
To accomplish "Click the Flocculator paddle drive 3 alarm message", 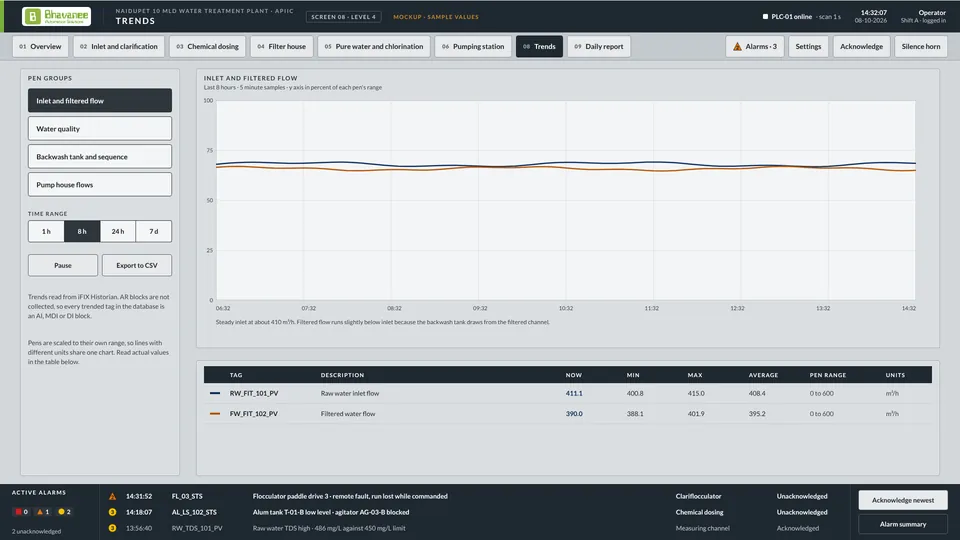I will (350, 497).
